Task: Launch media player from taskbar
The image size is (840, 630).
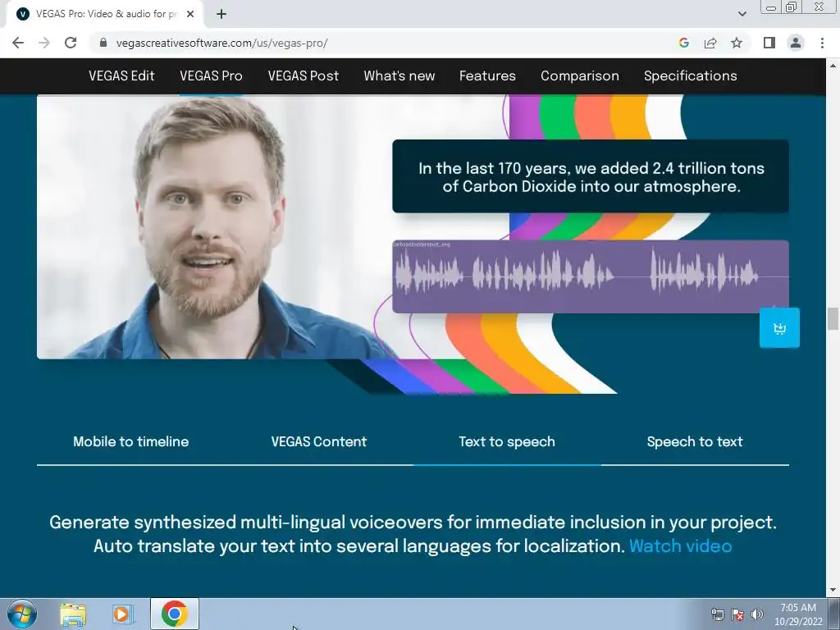Action: (122, 614)
